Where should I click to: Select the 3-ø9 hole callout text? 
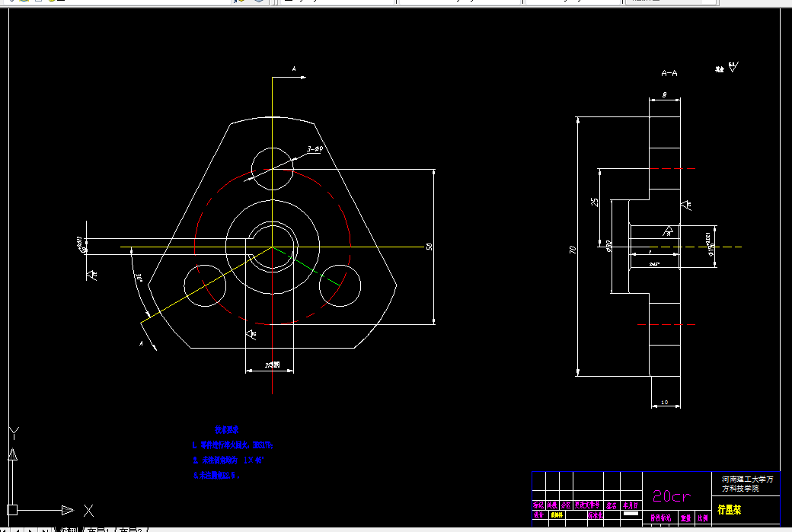(x=315, y=149)
